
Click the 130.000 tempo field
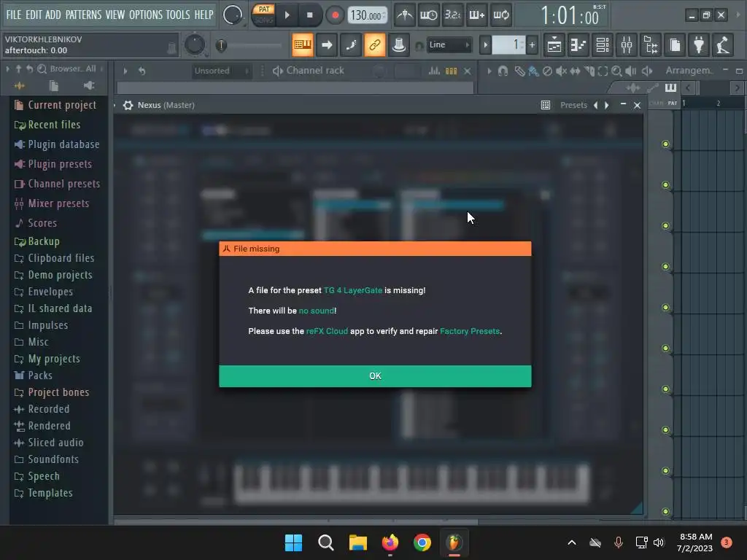(x=367, y=16)
